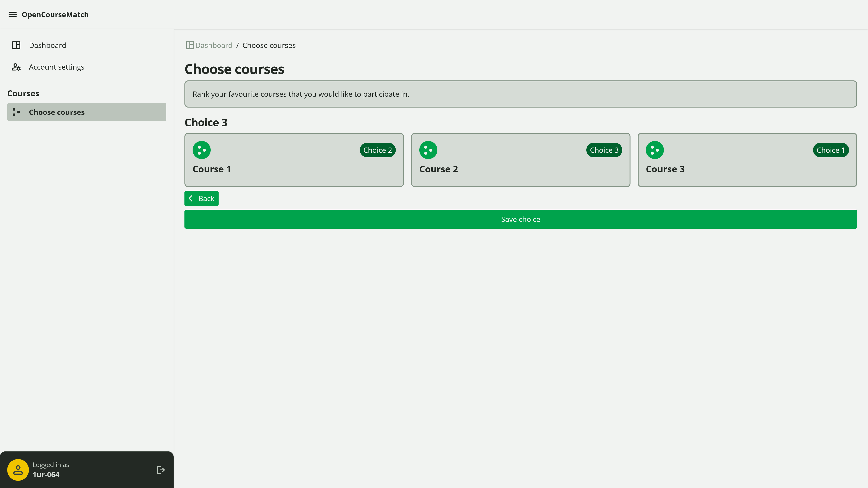Click the Back chevron arrow icon
Viewport: 868px width, 488px height.
pyautogui.click(x=191, y=198)
